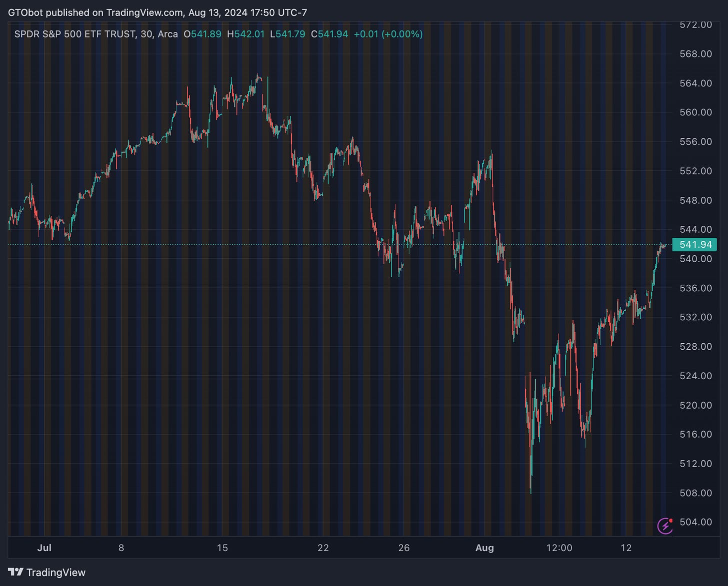
Task: Click the purple lightning bolt icon
Action: click(665, 526)
